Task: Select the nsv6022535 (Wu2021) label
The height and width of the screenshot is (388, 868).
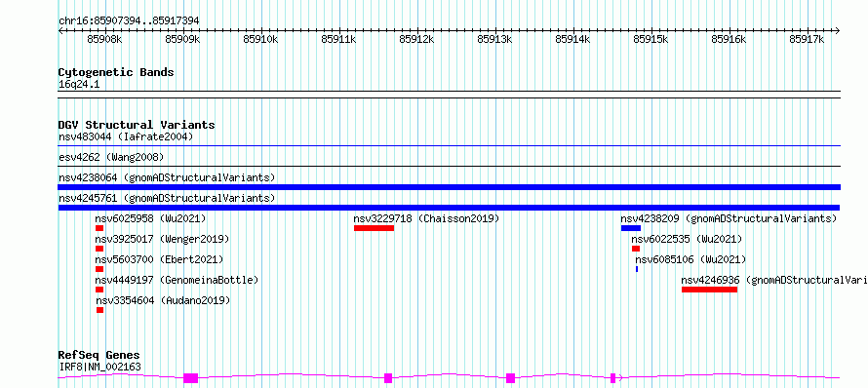Action: pyautogui.click(x=687, y=239)
